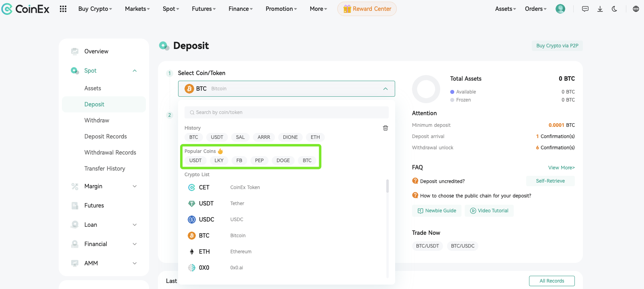Click the AMM sidebar icon
Image resolution: width=644 pixels, height=289 pixels.
75,263
